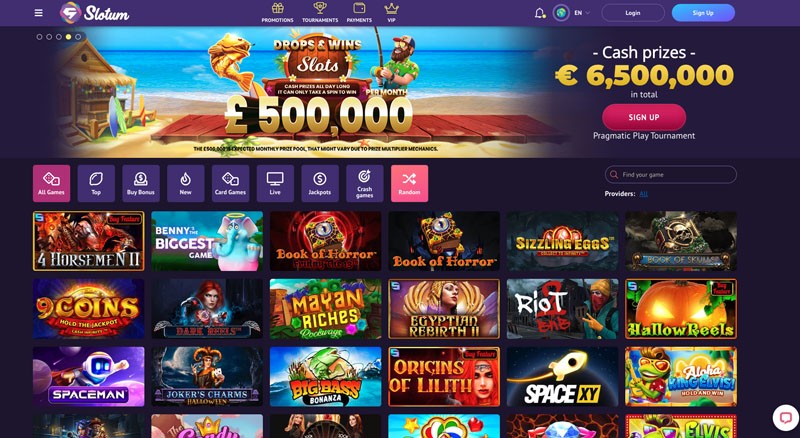Click the globe language selector
Viewport: 800px width, 438px height.
point(561,13)
